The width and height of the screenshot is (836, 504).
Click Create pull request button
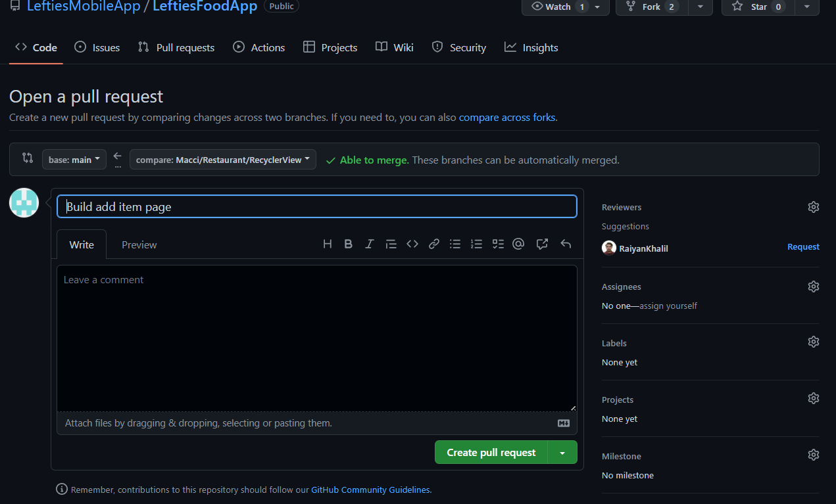491,452
